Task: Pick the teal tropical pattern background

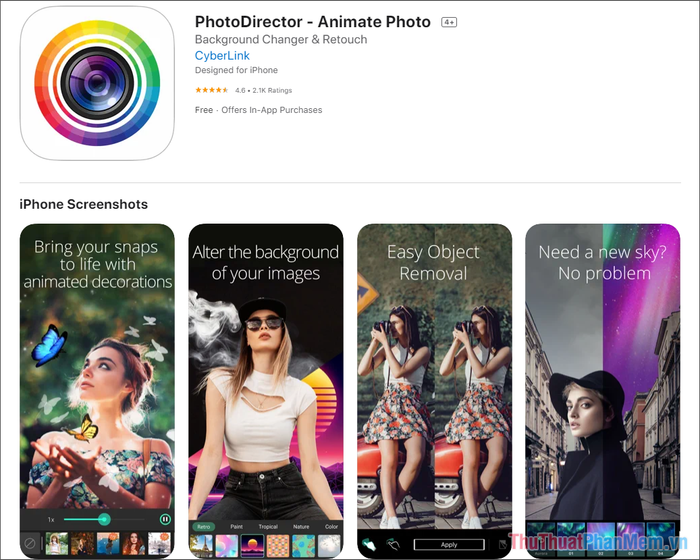Action: point(303,546)
